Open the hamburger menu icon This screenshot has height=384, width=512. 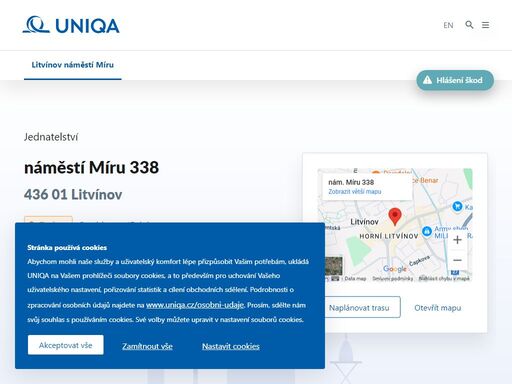[486, 25]
